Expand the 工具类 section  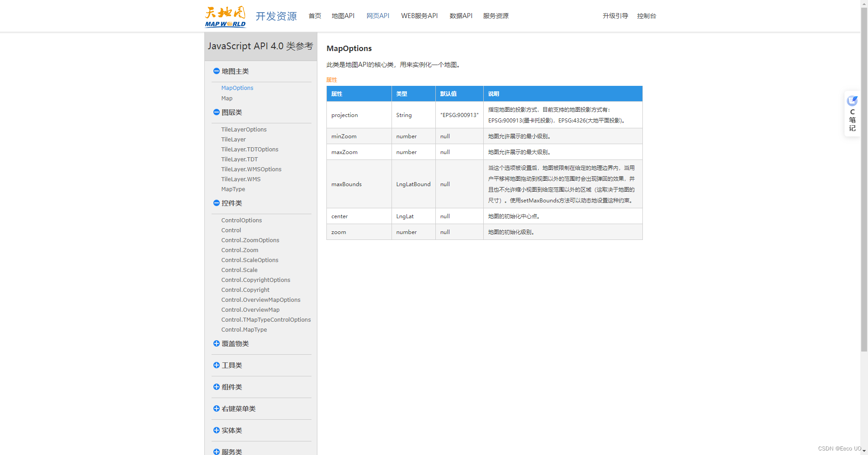[216, 365]
